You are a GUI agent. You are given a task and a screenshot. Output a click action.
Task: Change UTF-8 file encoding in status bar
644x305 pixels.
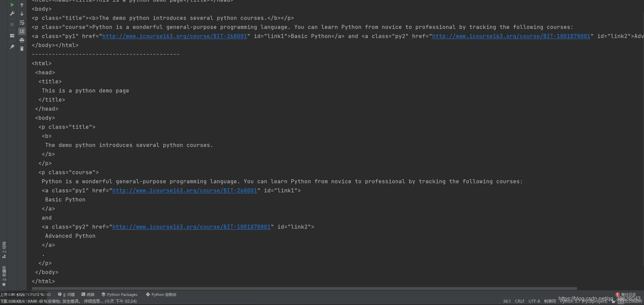[534, 301]
